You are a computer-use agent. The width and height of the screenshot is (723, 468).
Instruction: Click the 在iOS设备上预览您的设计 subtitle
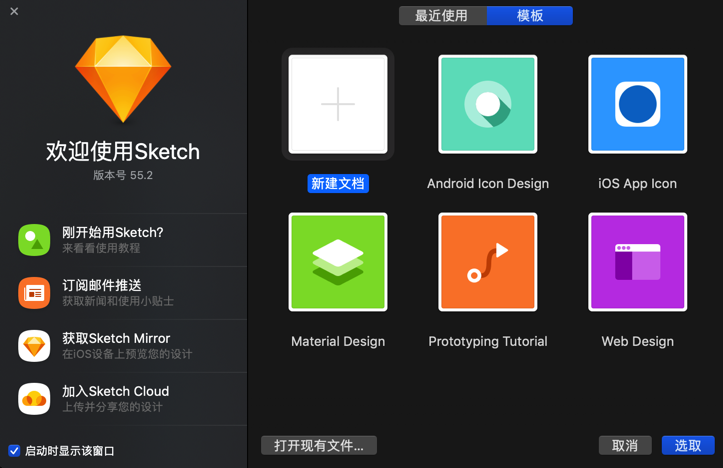127,354
